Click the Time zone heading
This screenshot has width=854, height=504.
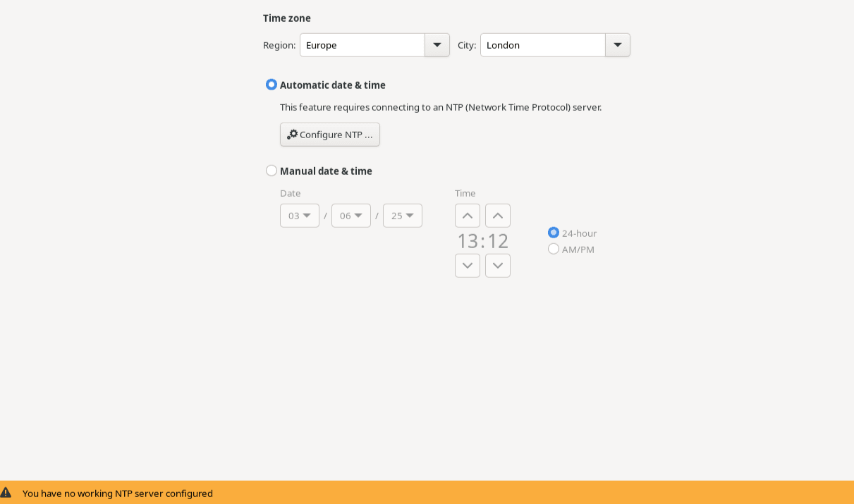[x=287, y=18]
